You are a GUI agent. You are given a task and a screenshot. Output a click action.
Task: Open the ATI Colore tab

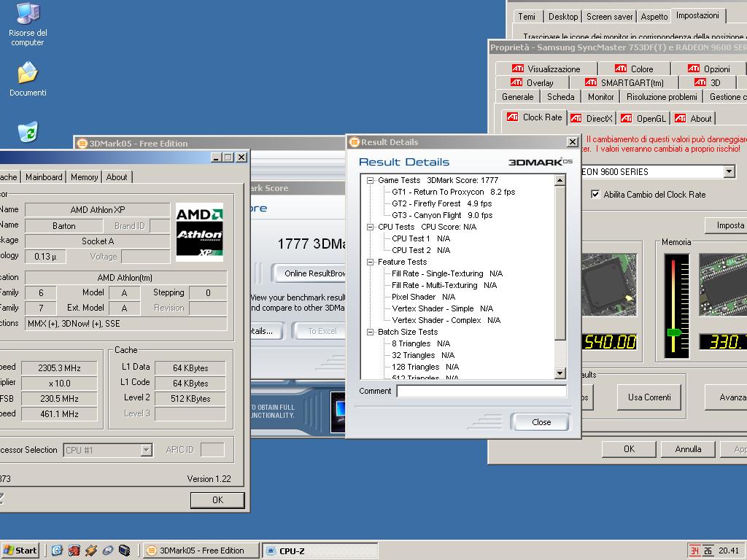coord(634,69)
